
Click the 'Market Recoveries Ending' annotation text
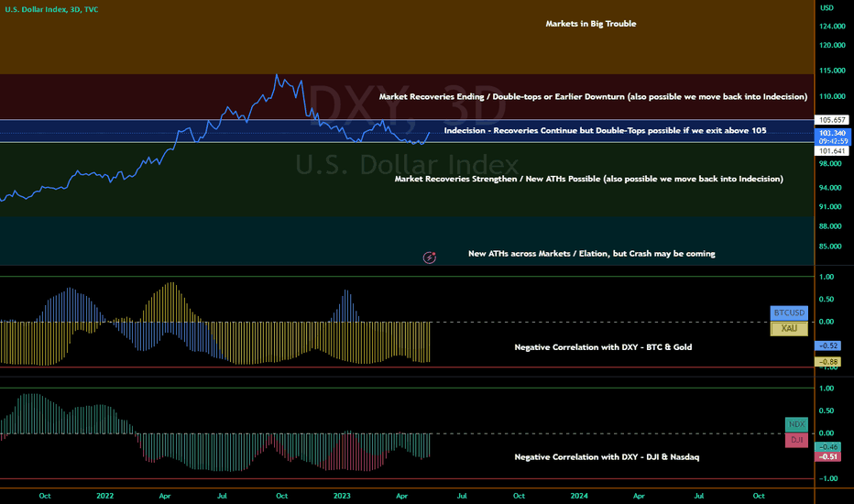tap(593, 97)
